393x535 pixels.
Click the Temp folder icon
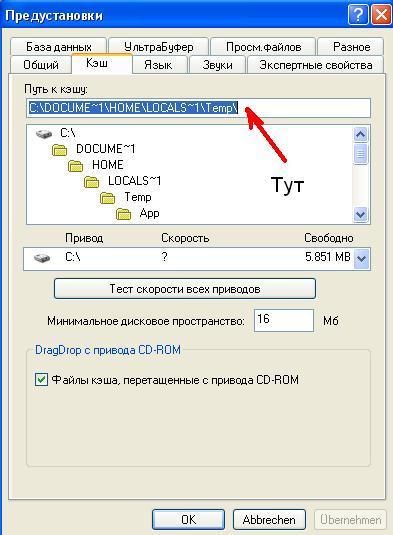click(x=107, y=198)
